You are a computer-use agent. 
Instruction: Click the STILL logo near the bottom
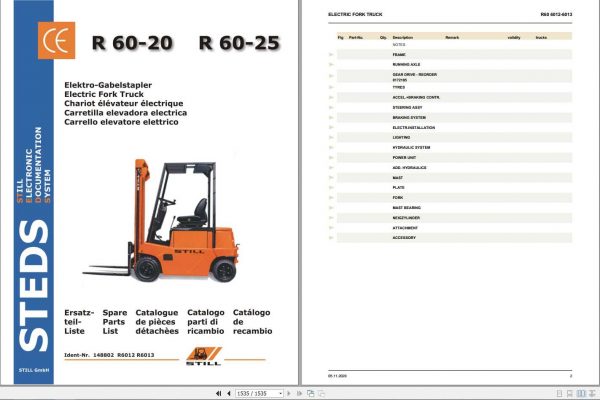tap(204, 356)
